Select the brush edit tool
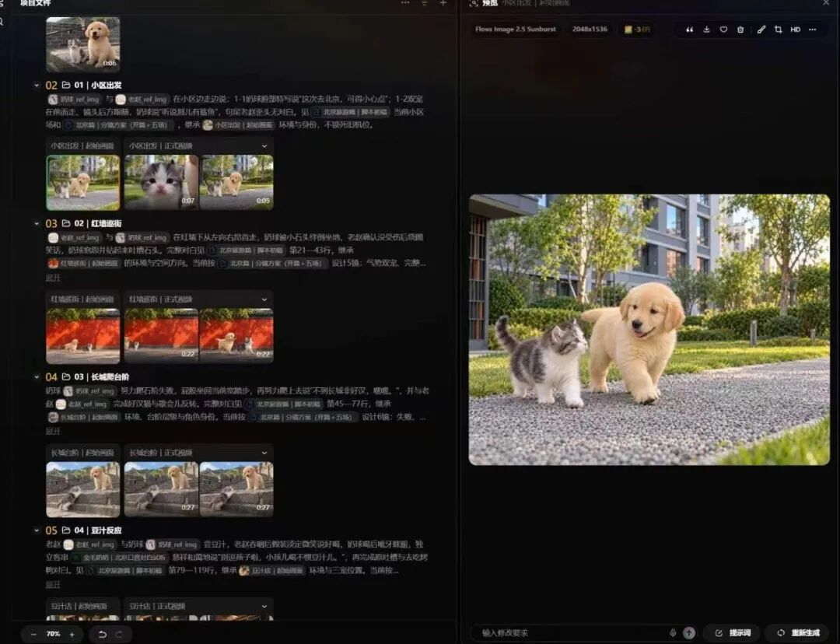 click(761, 30)
